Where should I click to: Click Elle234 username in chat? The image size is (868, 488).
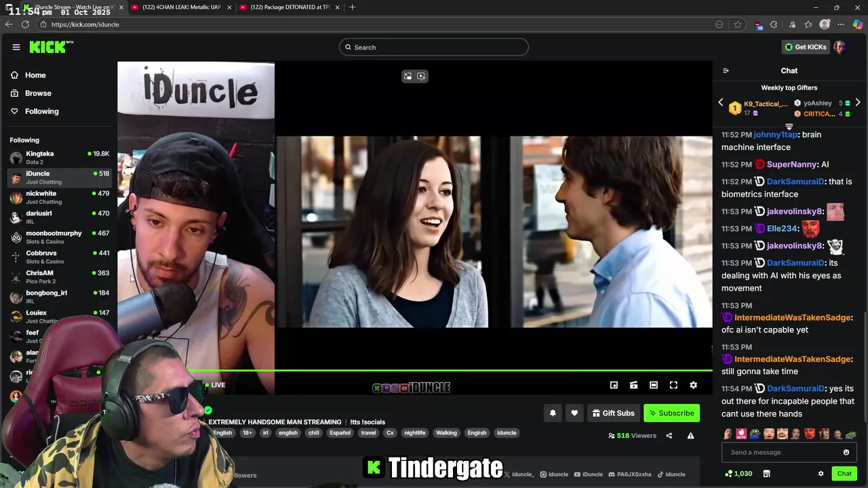[782, 228]
